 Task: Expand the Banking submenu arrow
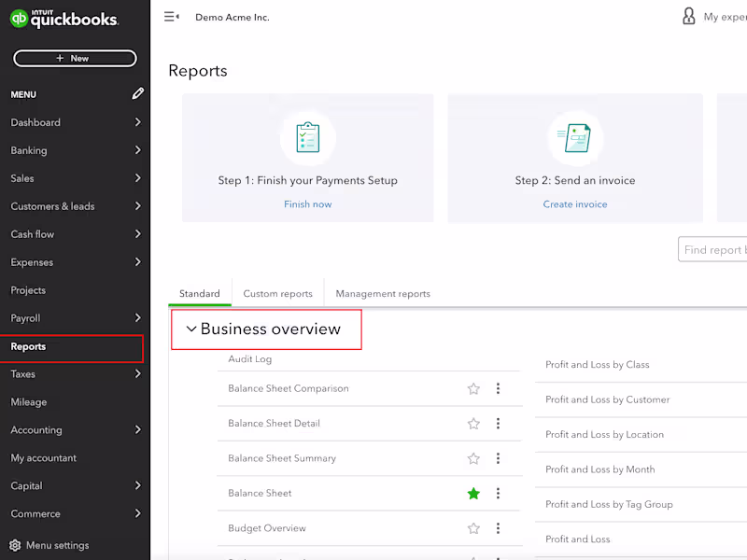click(137, 150)
